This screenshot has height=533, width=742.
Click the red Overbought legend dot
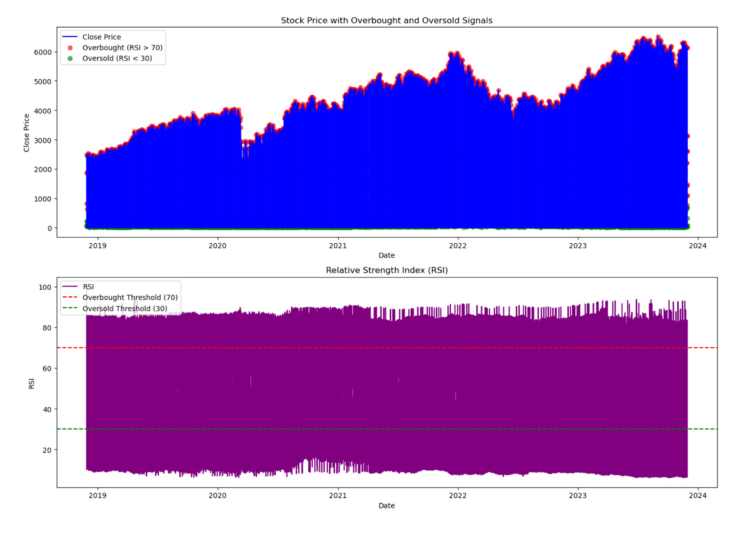[x=69, y=47]
